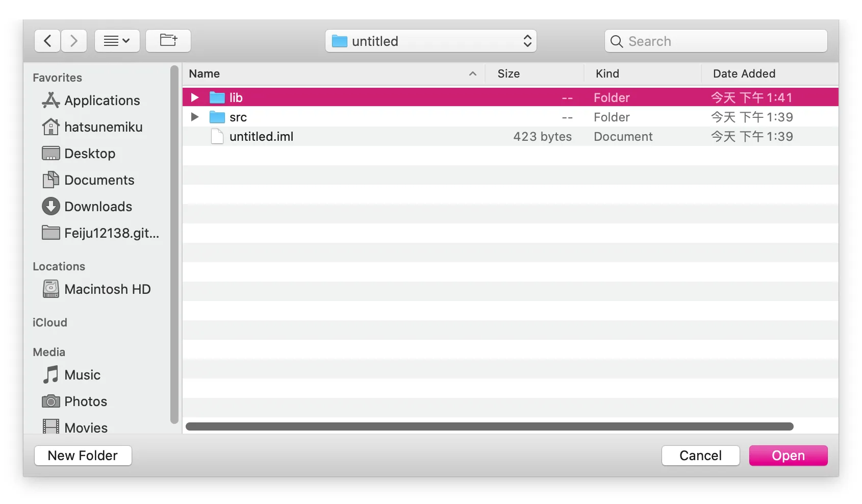Click the 'Document' kind cell

tap(623, 137)
